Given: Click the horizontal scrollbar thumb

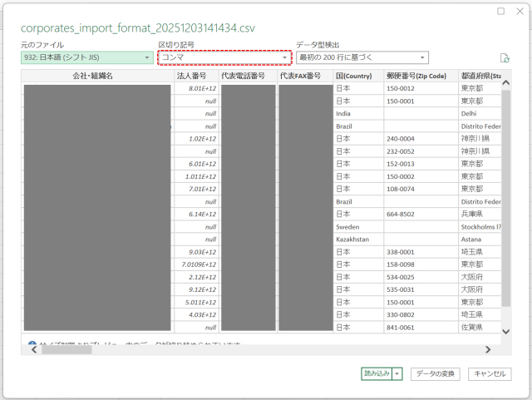Looking at the screenshot, I should point(66,350).
